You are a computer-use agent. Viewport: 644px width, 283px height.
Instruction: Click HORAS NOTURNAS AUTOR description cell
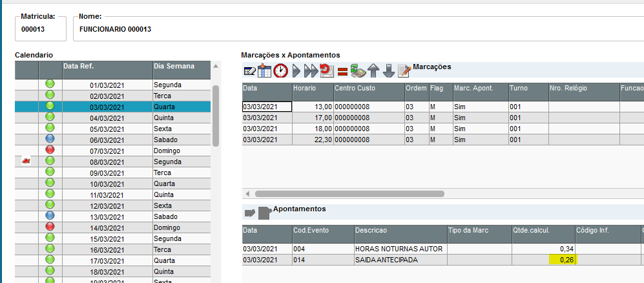pos(400,249)
